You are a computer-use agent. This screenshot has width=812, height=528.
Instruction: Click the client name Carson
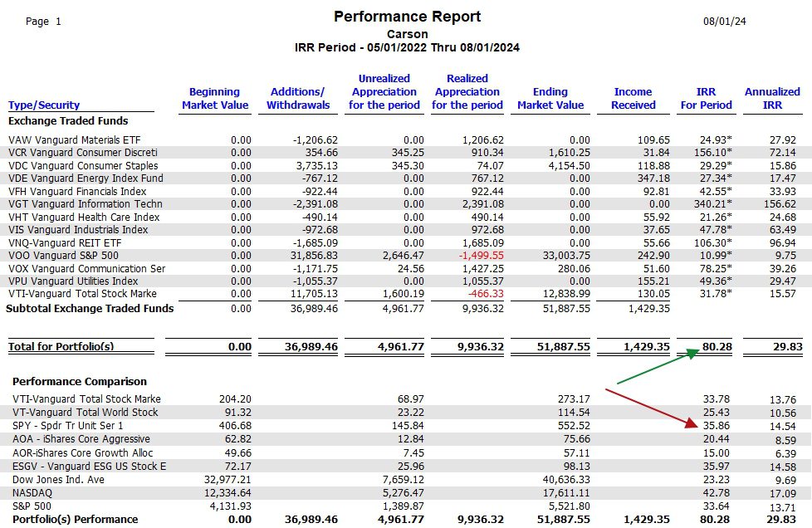click(x=407, y=34)
